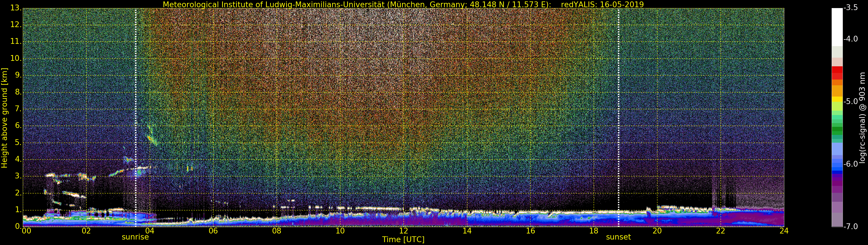The height and width of the screenshot is (245, 868).
Task: Click the '7.' height tick label
Action: tap(18, 109)
